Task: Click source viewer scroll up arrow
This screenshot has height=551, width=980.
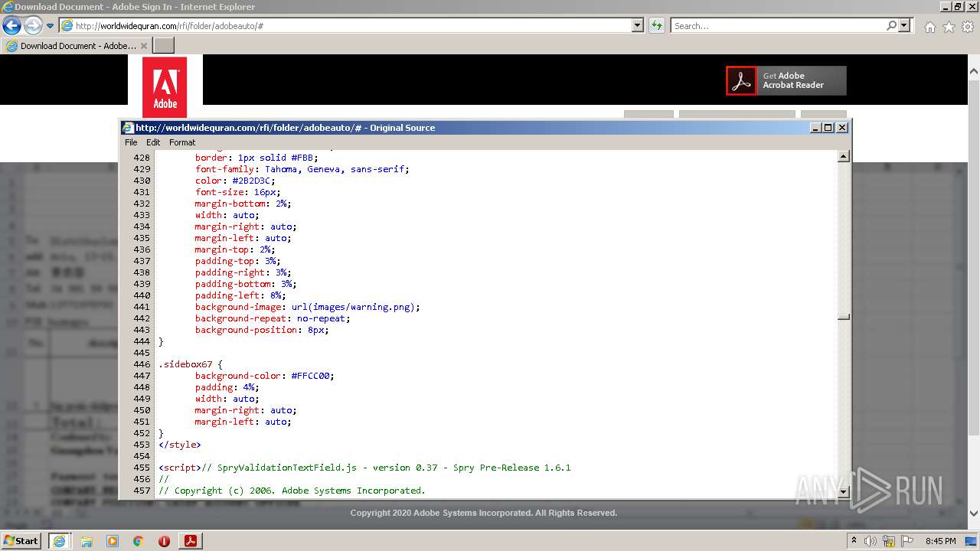Action: coord(844,157)
